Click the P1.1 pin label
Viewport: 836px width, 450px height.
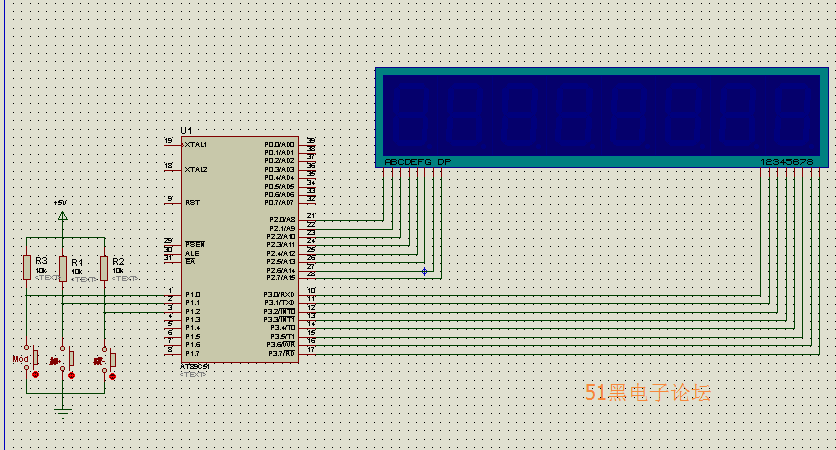pos(192,303)
